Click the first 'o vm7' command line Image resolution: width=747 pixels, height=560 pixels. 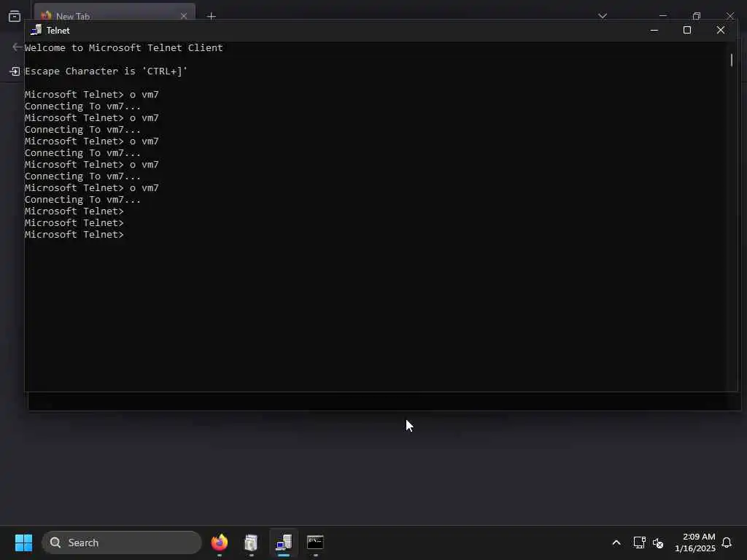91,94
